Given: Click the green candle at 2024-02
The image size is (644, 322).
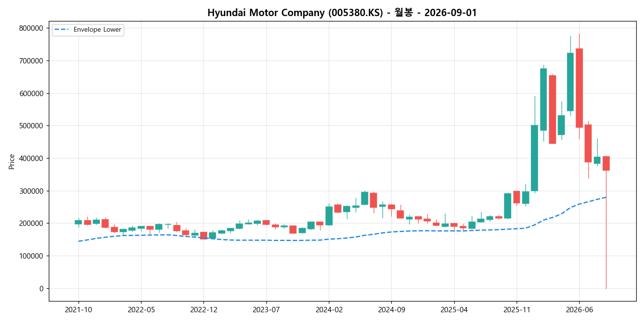Looking at the screenshot, I should (329, 216).
